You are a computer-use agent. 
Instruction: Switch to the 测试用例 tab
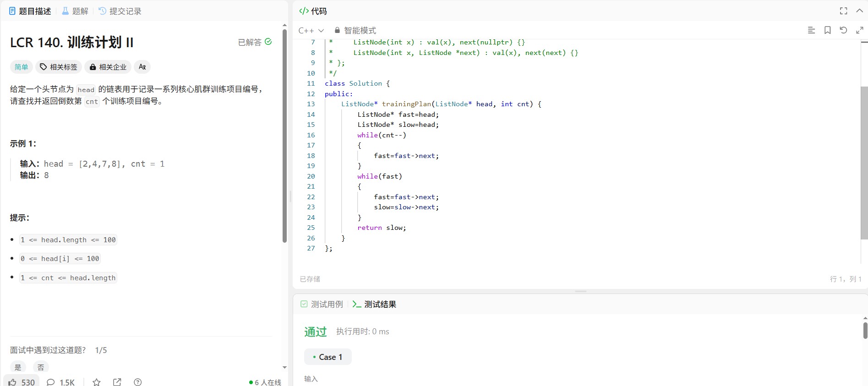(x=322, y=304)
